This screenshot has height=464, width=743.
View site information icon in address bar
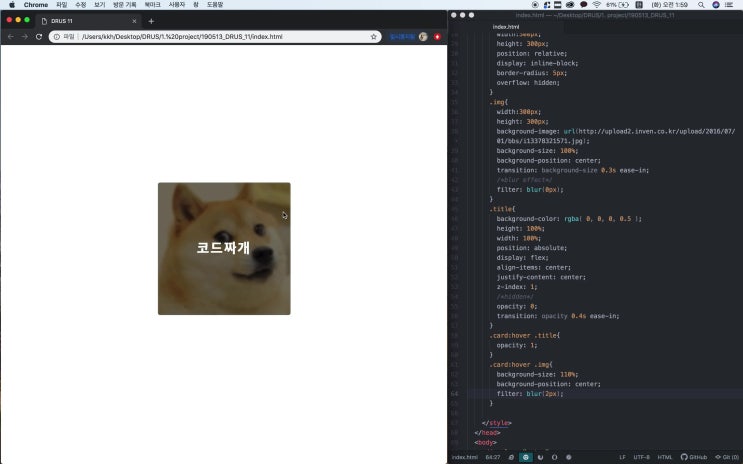click(x=56, y=36)
